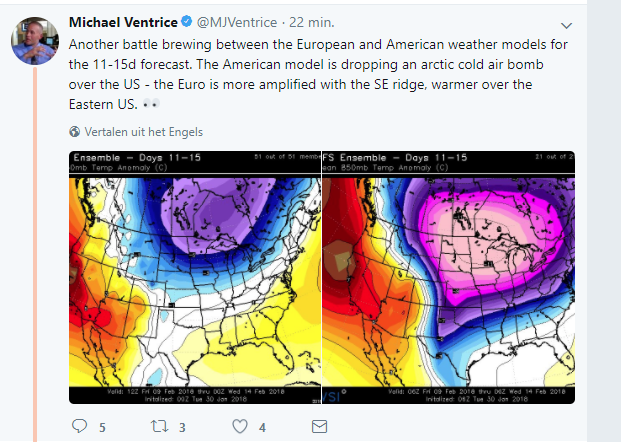Click the reply count 5
Image resolution: width=621 pixels, height=442 pixels.
[x=102, y=427]
